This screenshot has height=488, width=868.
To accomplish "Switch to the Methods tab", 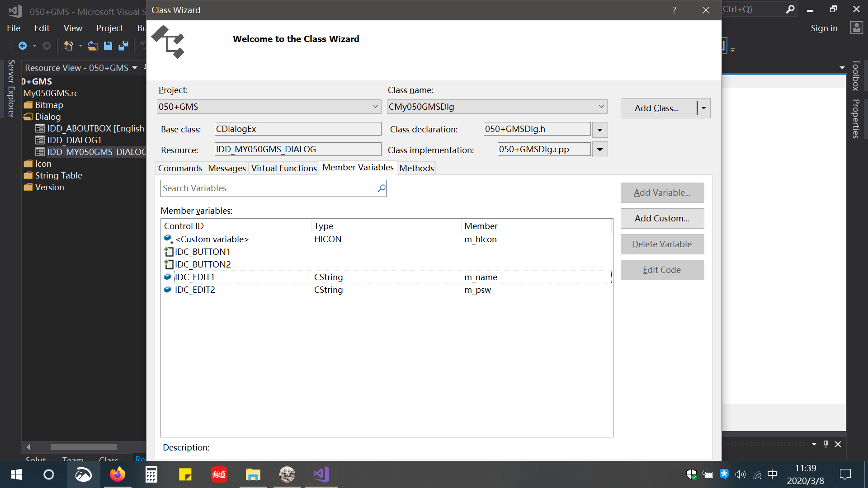I will [416, 168].
